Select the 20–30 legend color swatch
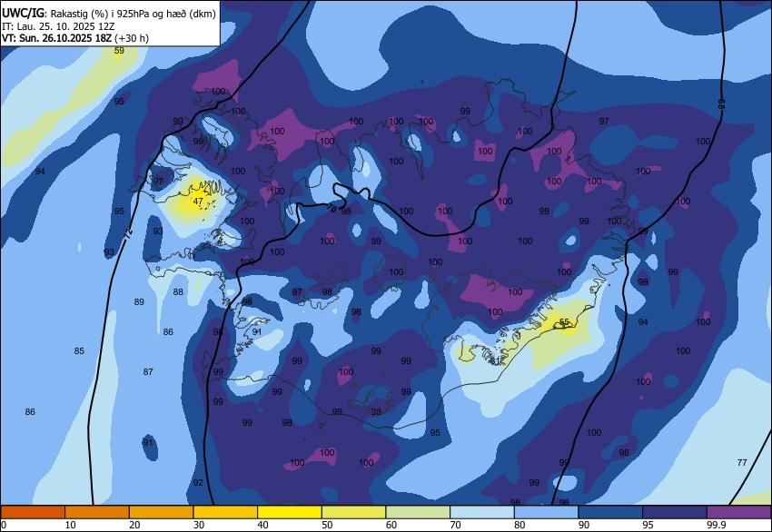This screenshot has width=772, height=532. 162,512
